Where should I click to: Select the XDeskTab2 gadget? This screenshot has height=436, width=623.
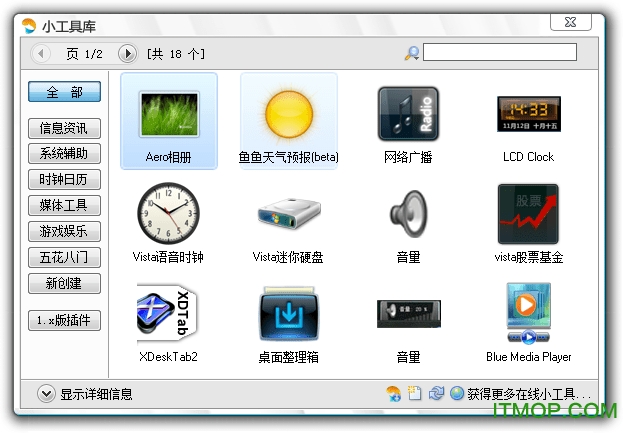click(168, 323)
